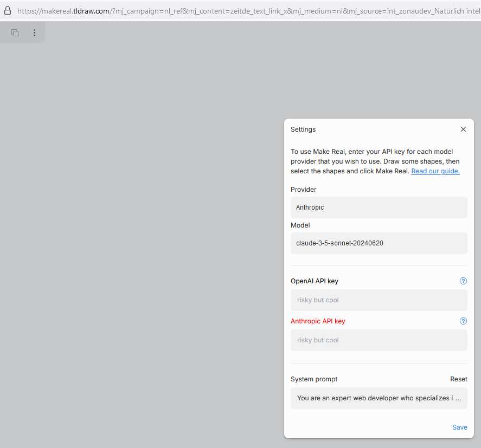Focus the Anthropic API key field
The width and height of the screenshot is (481, 448).
379,340
